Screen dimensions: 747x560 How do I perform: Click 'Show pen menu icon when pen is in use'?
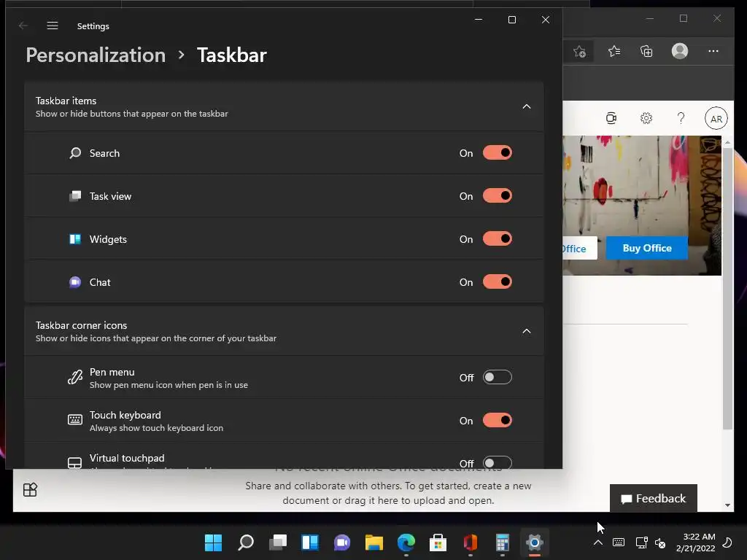click(169, 385)
